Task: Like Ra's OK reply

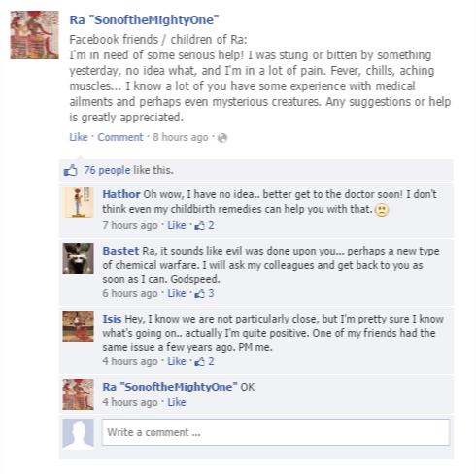Action: 177,402
